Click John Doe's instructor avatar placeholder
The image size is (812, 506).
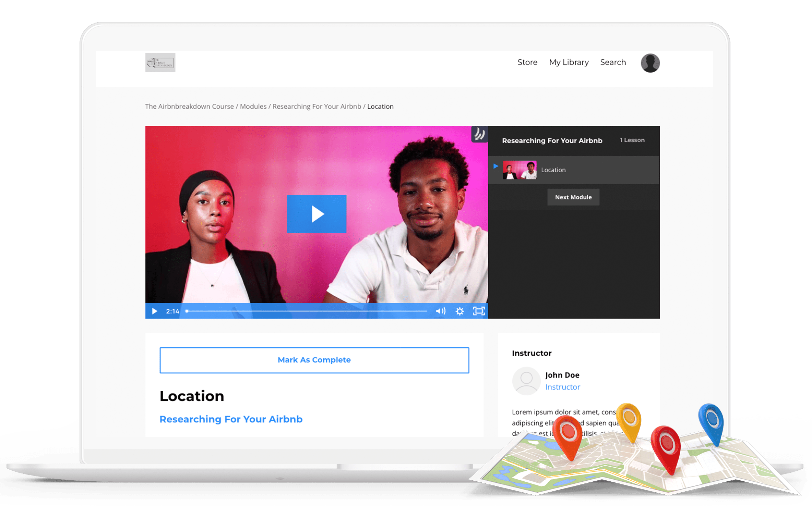(x=526, y=381)
